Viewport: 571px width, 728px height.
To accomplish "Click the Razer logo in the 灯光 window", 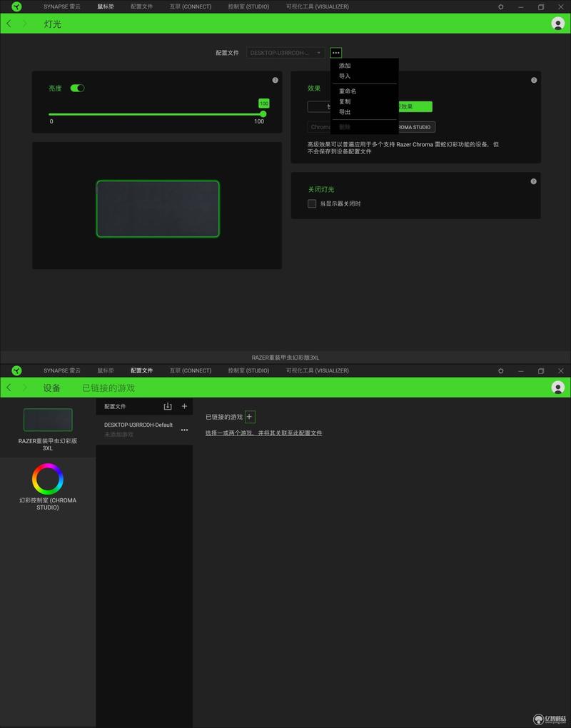I will (16, 6).
